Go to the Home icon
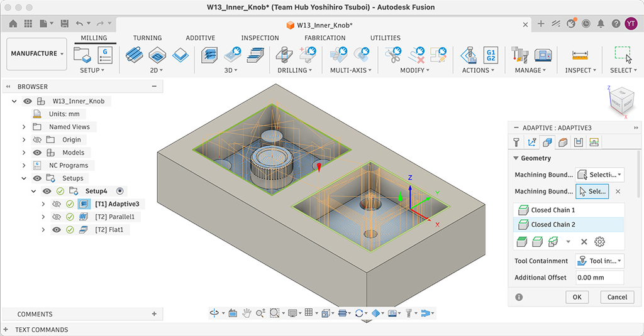Viewport: 644px width, 336px height. click(13, 24)
